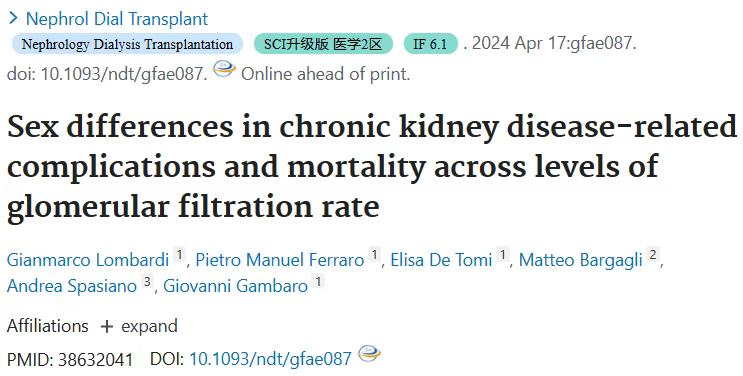Click the PMID 38632041 text
Screen dimensions: 743x376
point(70,359)
